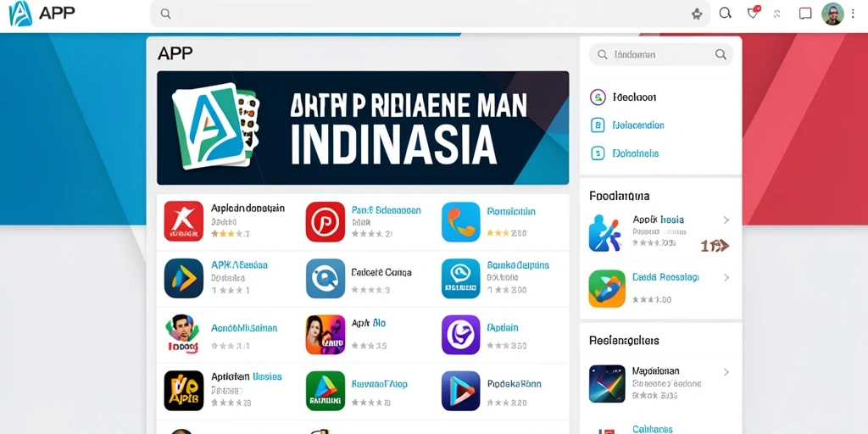Expand the chevron beside the blue figures app
The image size is (868, 434).
point(726,220)
